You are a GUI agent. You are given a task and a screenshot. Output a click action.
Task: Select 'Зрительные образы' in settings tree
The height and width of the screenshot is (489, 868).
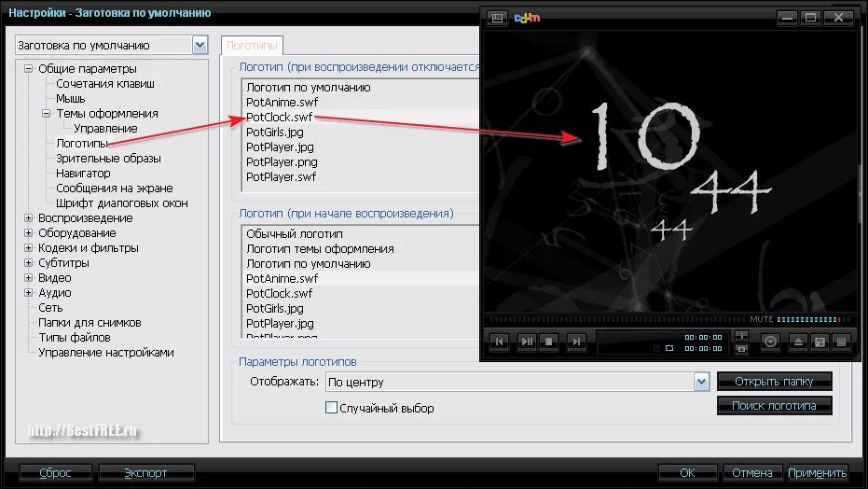click(108, 159)
